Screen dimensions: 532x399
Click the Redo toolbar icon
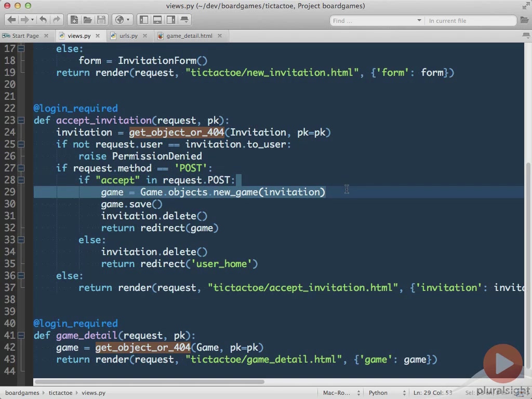[56, 20]
